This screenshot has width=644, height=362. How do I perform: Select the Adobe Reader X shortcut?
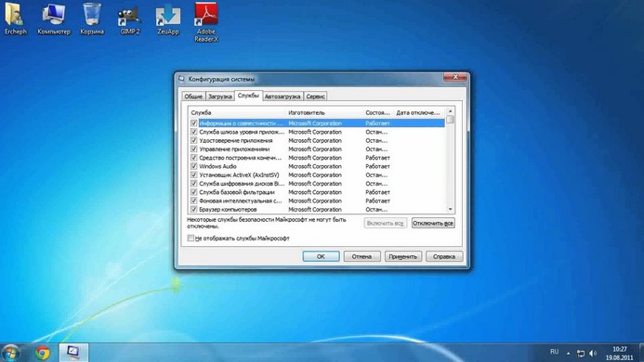coord(206,22)
